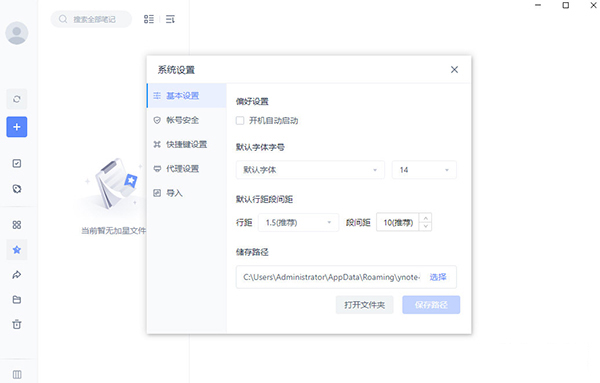This screenshot has width=600, height=383.
Task: Open the four-squares apps icon in sidebar
Action: click(x=16, y=225)
